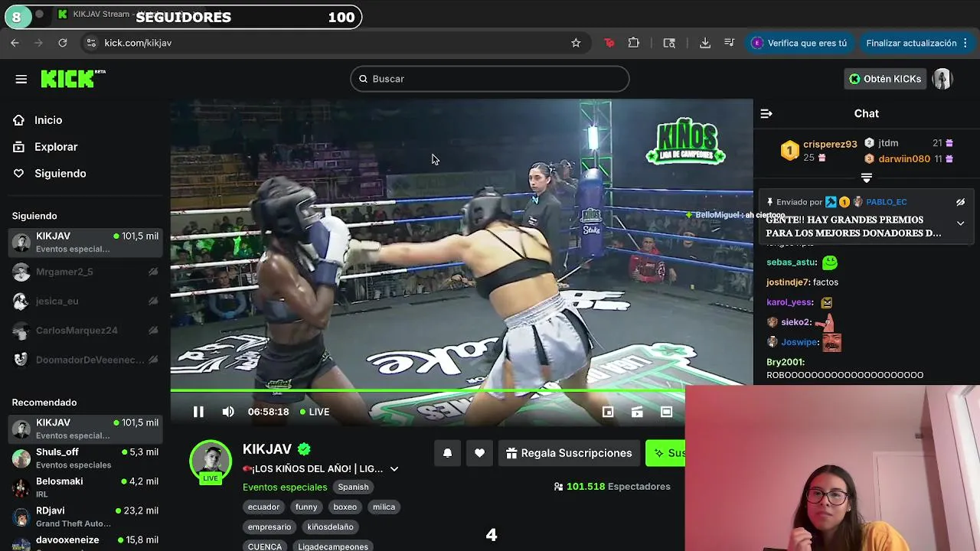Expand the stream title dropdown
The height and width of the screenshot is (551, 980).
394,469
